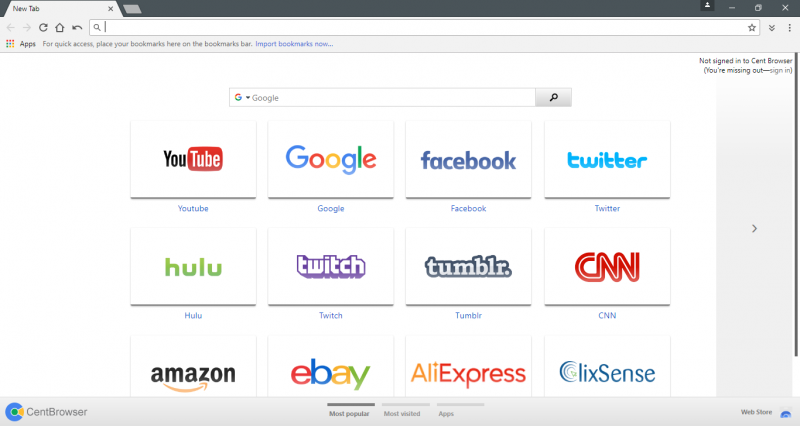Click the Tumblr text label
The height and width of the screenshot is (426, 800).
(x=468, y=315)
